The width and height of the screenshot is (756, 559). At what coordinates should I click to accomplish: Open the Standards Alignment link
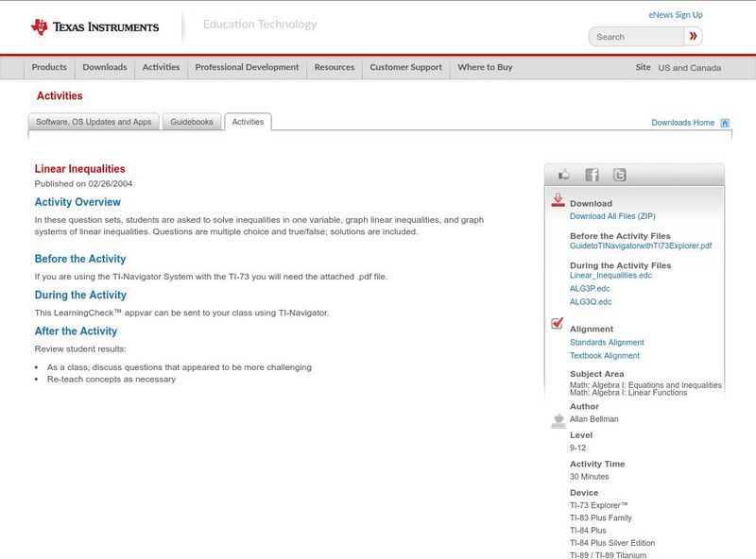point(607,343)
